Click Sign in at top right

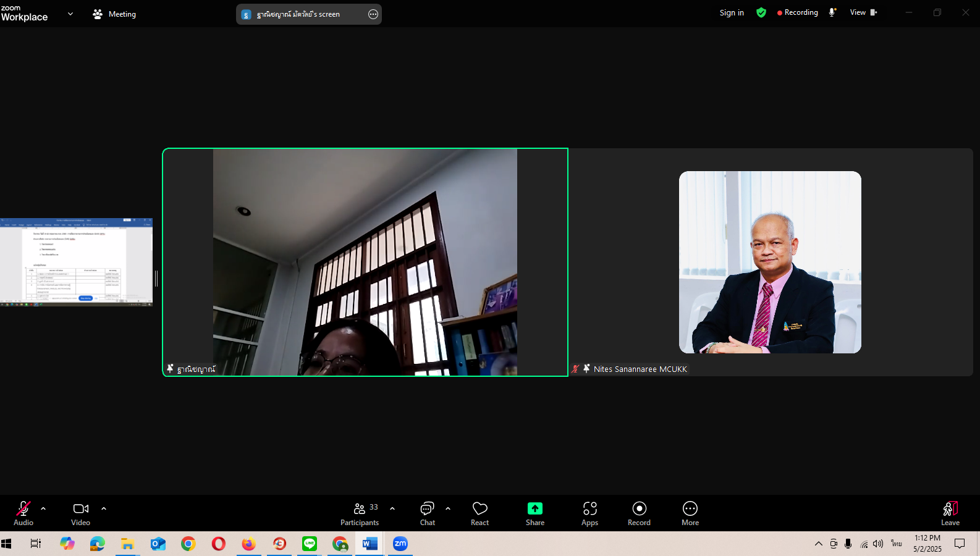tap(732, 12)
